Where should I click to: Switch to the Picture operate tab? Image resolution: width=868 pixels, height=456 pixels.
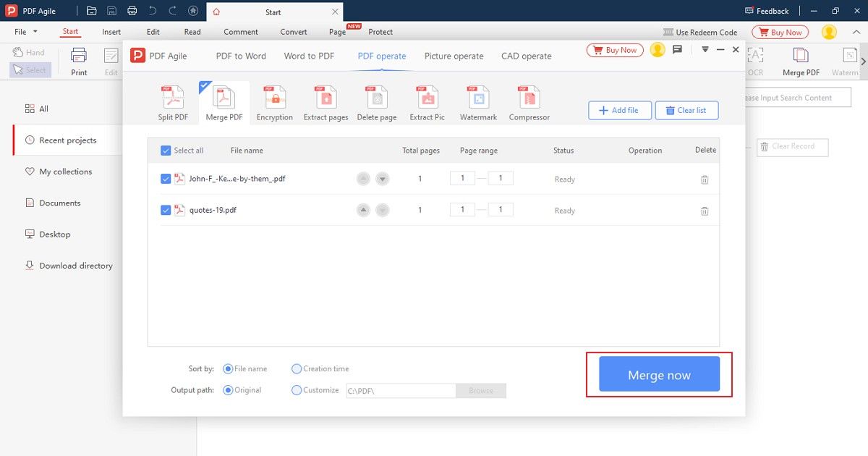[x=454, y=56]
